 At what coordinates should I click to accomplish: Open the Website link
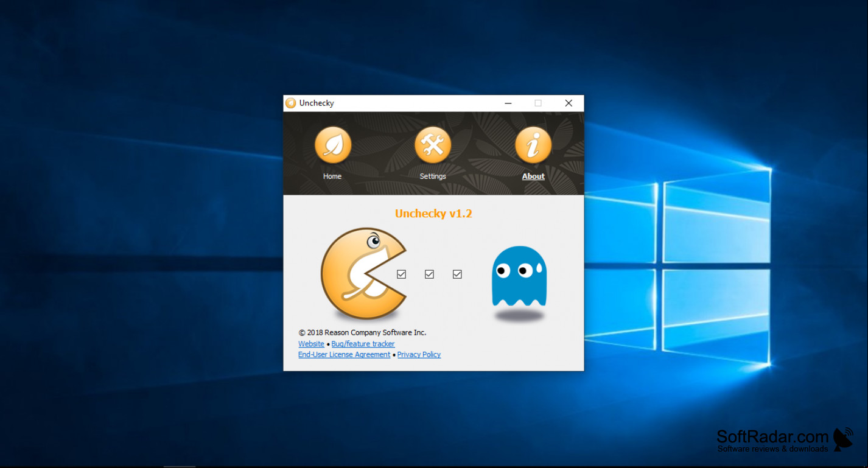pyautogui.click(x=311, y=344)
